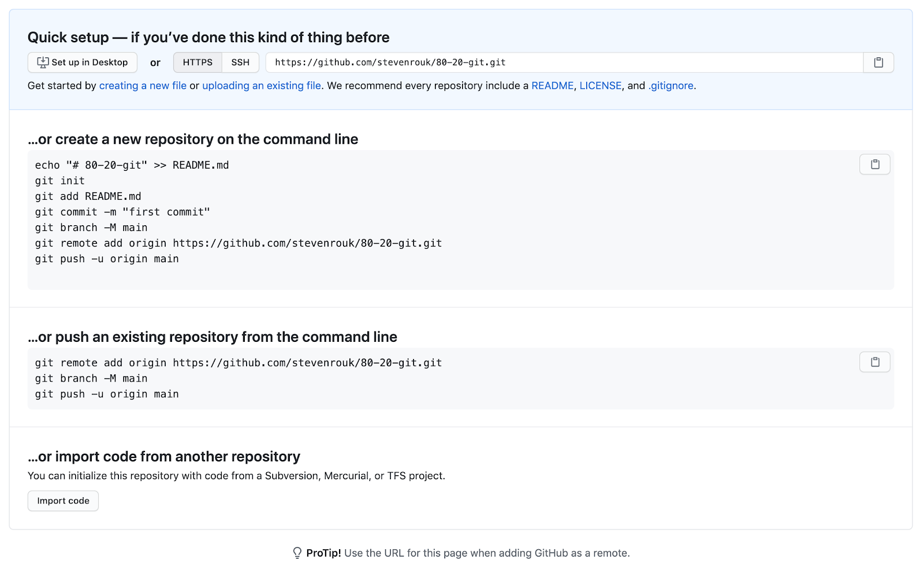Click the 'git push -u origin main' line under push existing
The height and width of the screenshot is (567, 924).
pyautogui.click(x=107, y=394)
